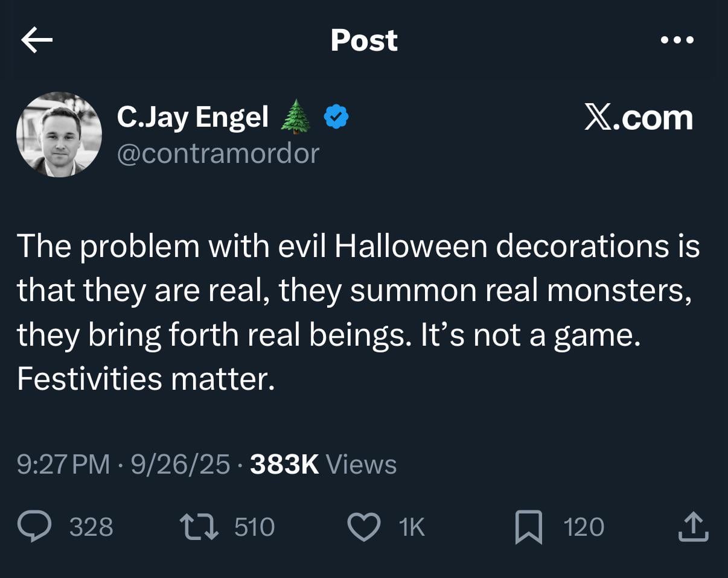This screenshot has height=578, width=728.
Task: Click the 510 reposts count
Action: [254, 527]
